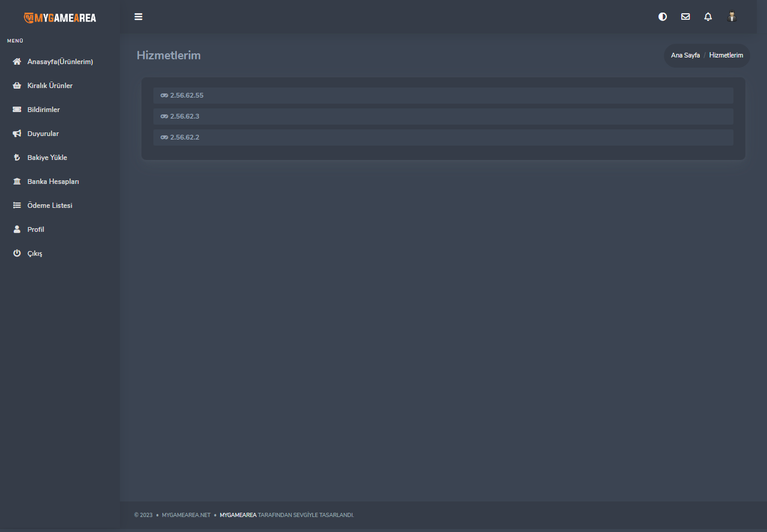Open the messages envelope icon

685,17
